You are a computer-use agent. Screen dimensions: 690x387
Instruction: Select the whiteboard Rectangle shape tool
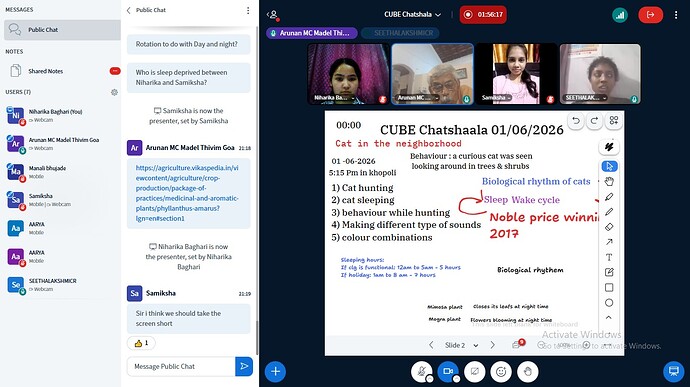tap(609, 287)
